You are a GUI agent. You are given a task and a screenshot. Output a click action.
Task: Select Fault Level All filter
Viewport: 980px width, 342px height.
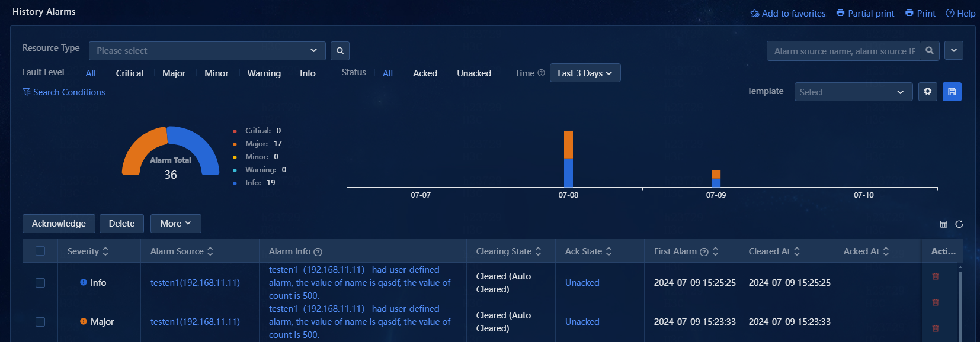click(91, 73)
